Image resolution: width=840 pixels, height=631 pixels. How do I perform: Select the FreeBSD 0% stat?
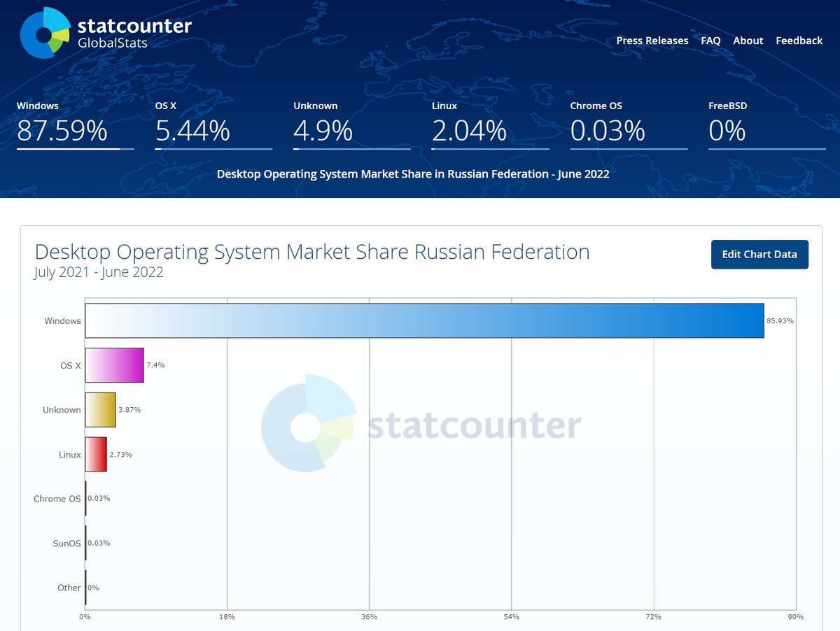click(x=767, y=125)
